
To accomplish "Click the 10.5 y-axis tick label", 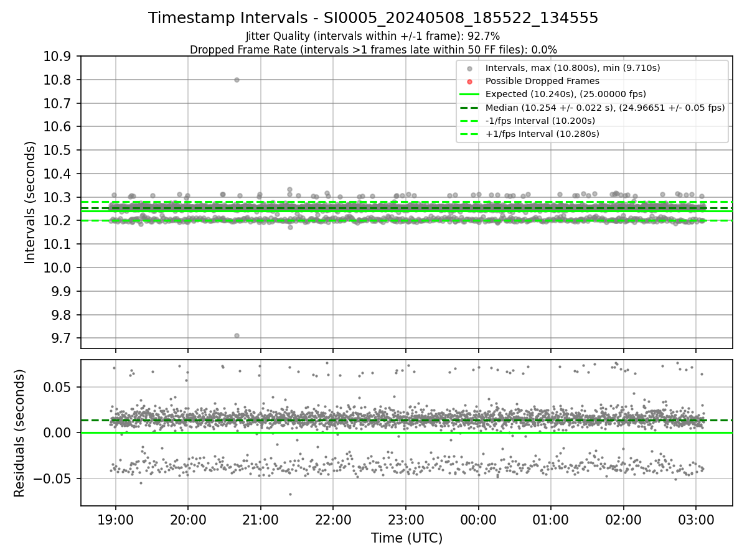I will click(x=57, y=151).
